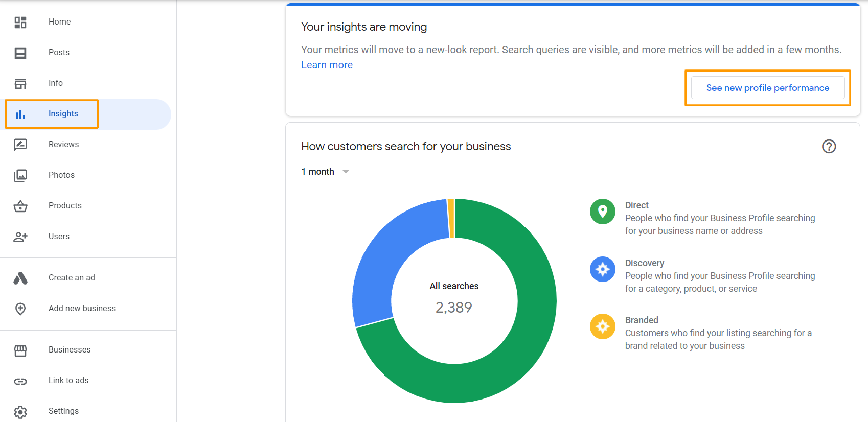Follow the Learn more link
This screenshot has height=422, width=868.
(327, 65)
